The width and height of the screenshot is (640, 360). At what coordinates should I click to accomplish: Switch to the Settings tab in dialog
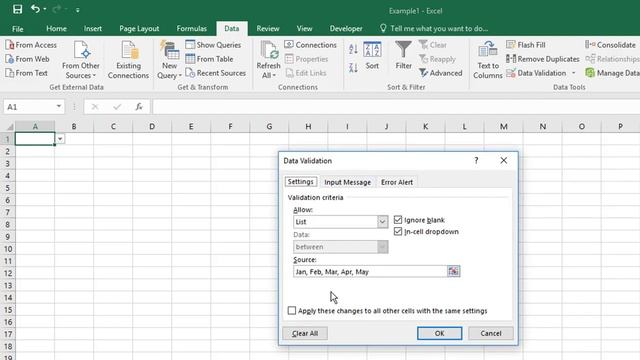300,182
